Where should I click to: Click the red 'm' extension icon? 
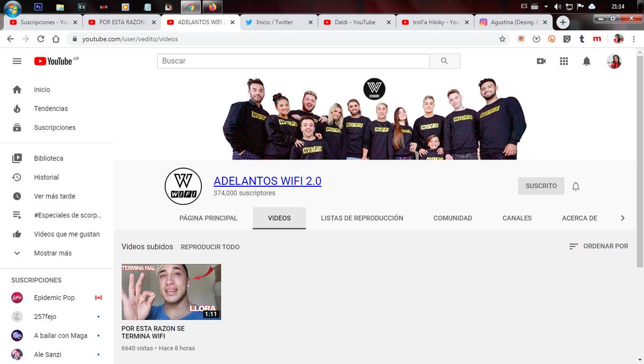point(597,39)
